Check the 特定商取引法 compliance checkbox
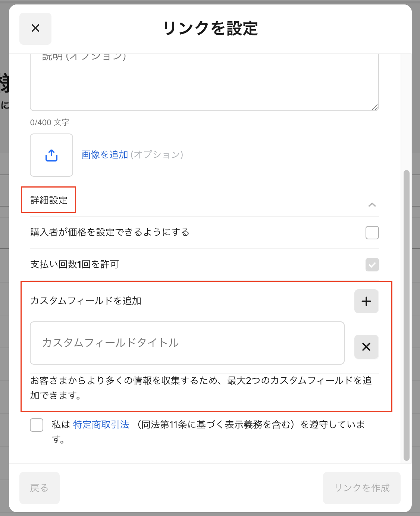 (37, 425)
